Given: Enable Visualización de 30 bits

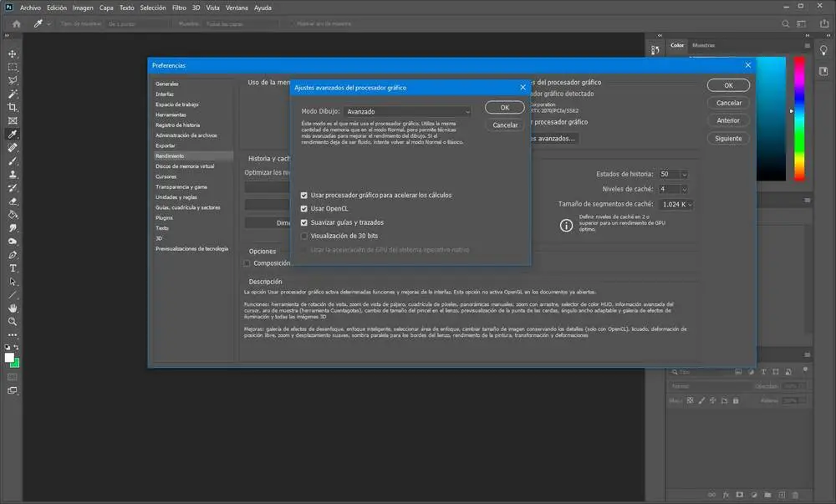Looking at the screenshot, I should 304,237.
